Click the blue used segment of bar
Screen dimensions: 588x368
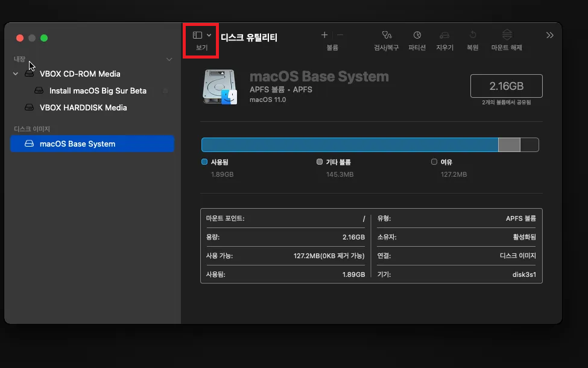[x=350, y=145]
